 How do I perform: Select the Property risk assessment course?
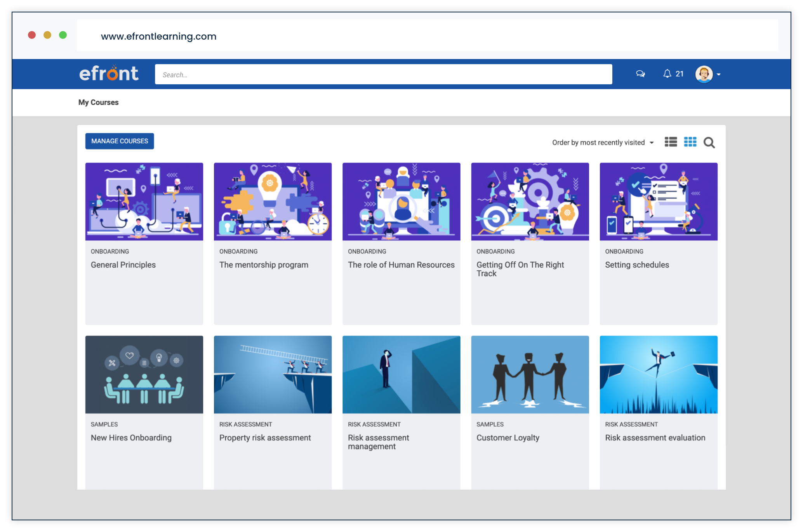click(x=265, y=438)
